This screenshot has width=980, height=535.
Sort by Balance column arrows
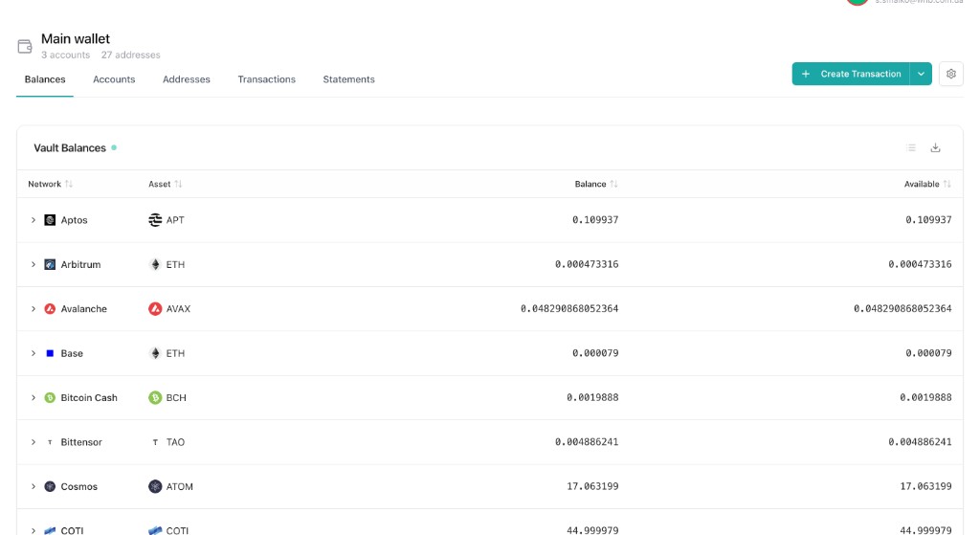tap(613, 184)
